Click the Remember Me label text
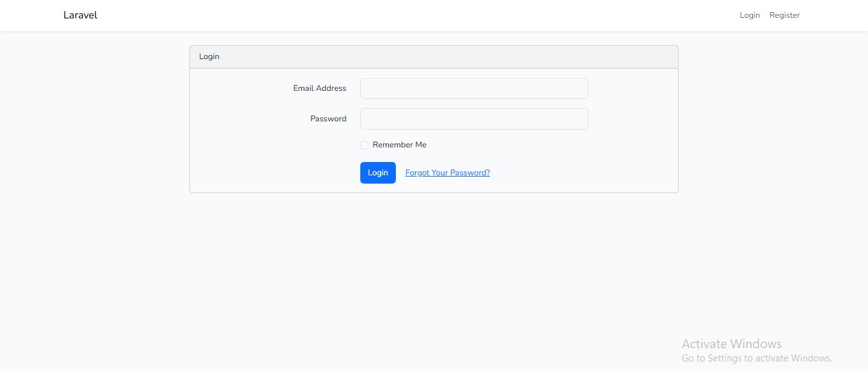The height and width of the screenshot is (371, 868). pyautogui.click(x=400, y=145)
